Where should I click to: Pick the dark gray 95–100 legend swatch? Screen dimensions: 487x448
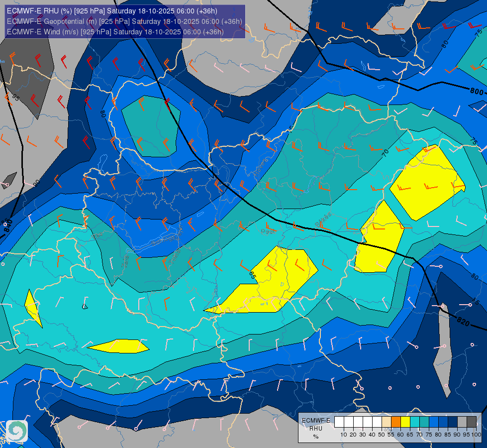pos(472,422)
